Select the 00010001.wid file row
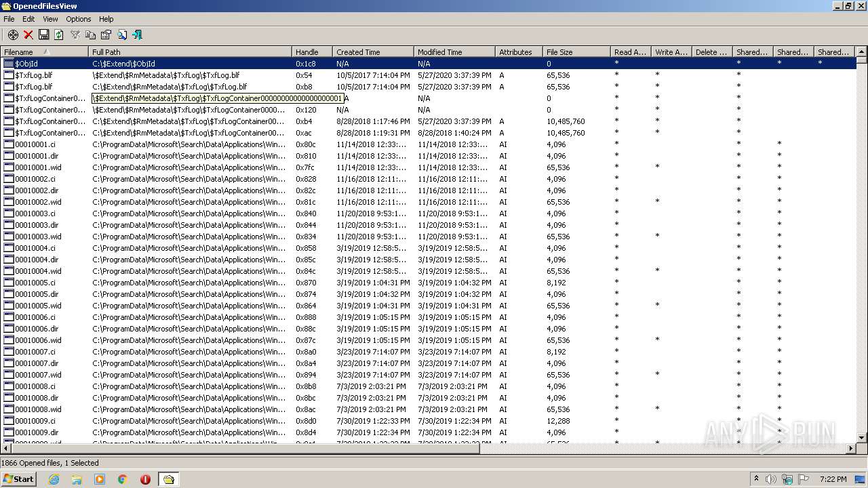This screenshot has height=488, width=868. point(429,167)
